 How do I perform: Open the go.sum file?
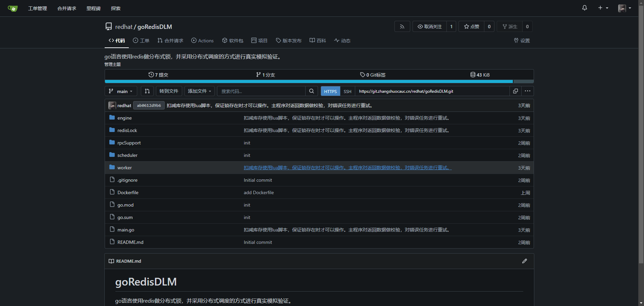[125, 217]
